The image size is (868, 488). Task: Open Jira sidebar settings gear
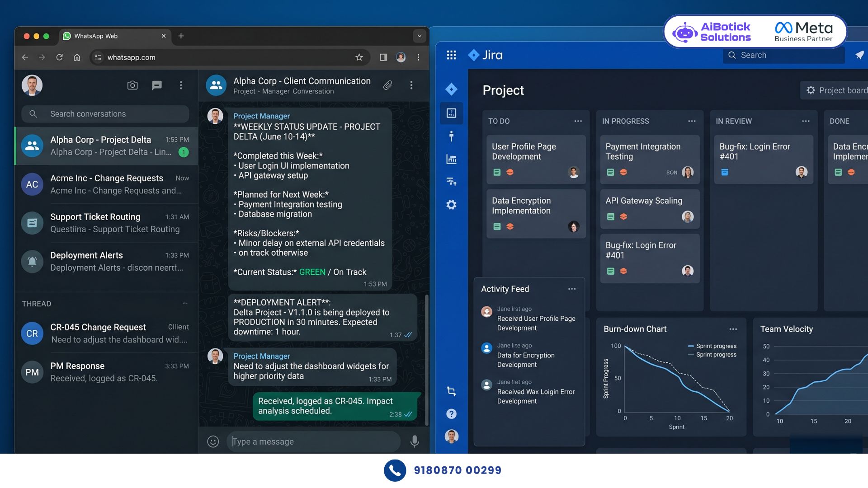(x=451, y=205)
